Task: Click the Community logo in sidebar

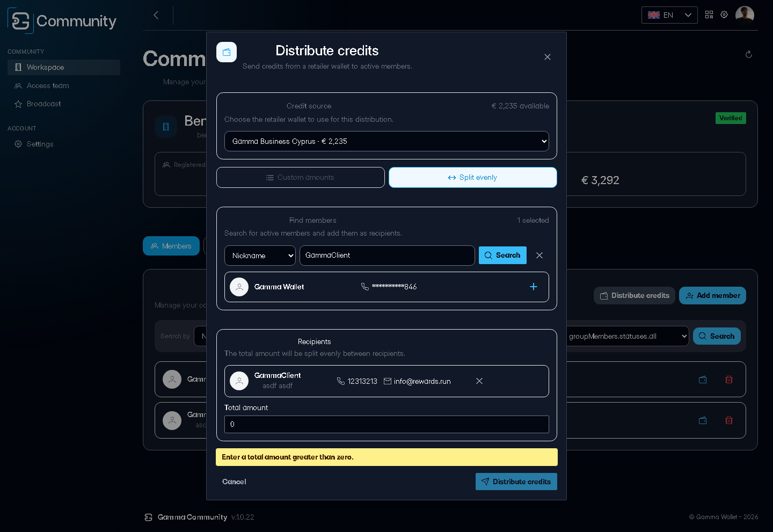Action: [62, 21]
